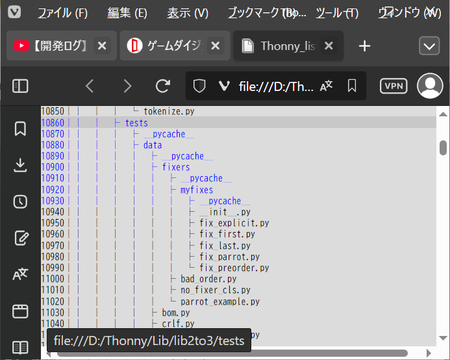Click the scroll down arrow
Screen dimensions: 450x360
(443, 338)
